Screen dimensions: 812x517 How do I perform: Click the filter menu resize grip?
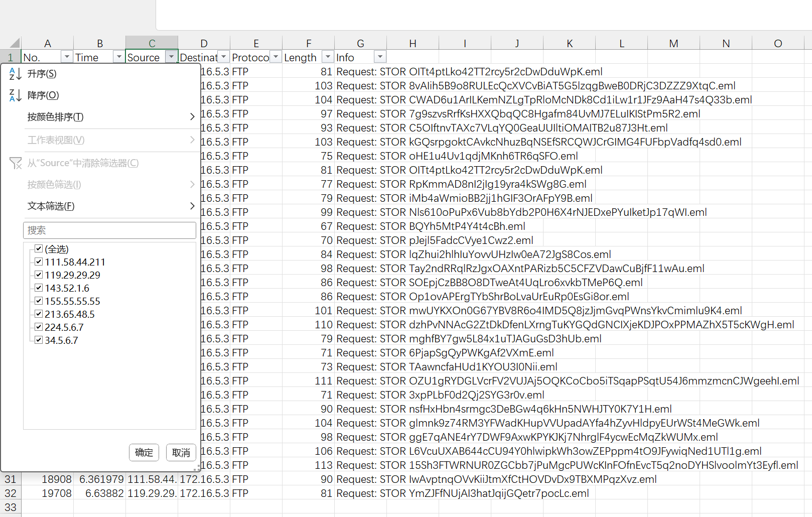[x=197, y=468]
